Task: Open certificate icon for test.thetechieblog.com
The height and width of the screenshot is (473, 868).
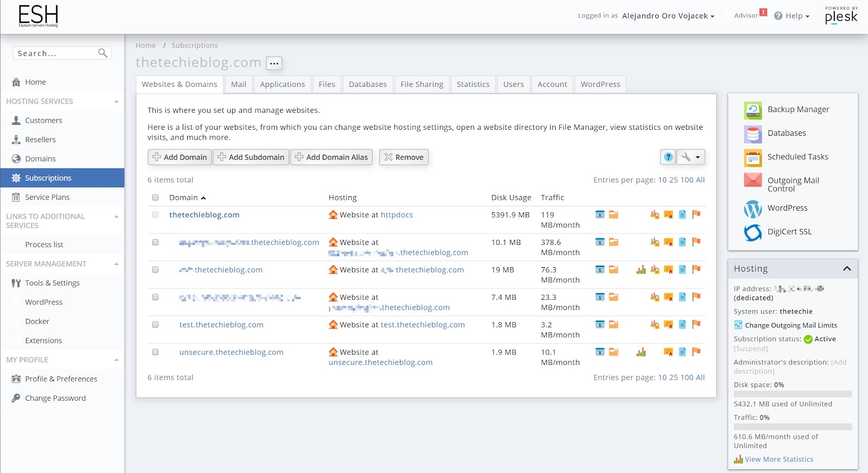Action: (668, 325)
